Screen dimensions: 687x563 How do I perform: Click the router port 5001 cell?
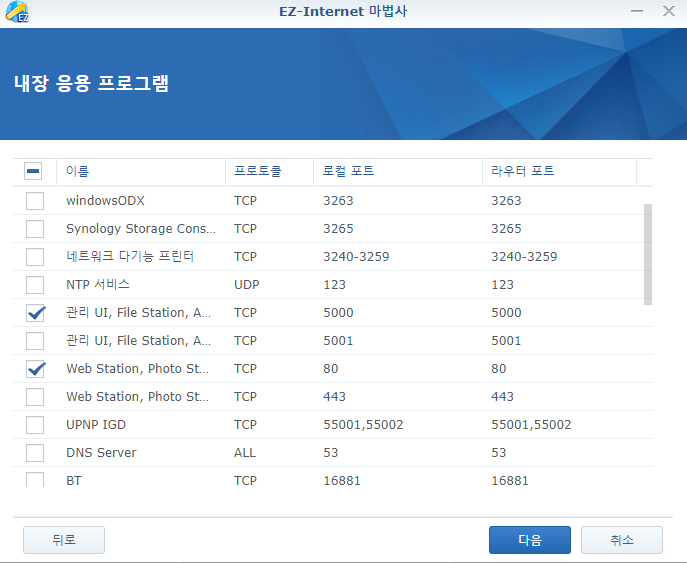coord(506,341)
